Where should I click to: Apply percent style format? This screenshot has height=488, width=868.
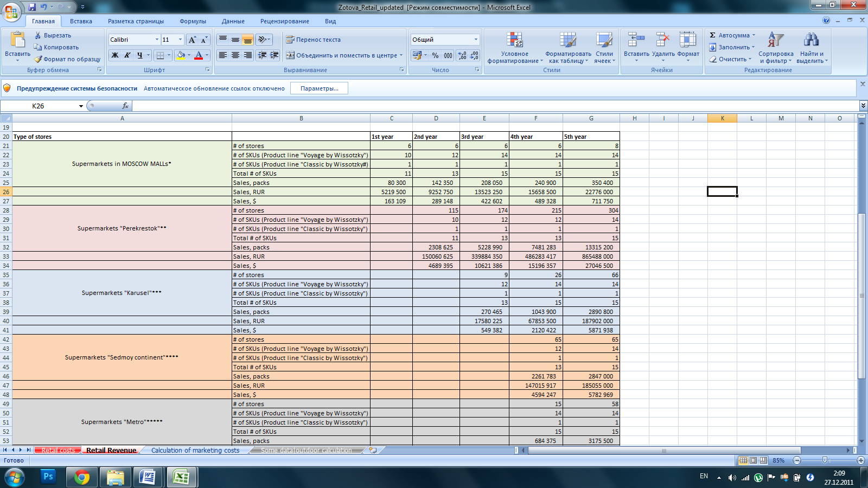tap(435, 55)
